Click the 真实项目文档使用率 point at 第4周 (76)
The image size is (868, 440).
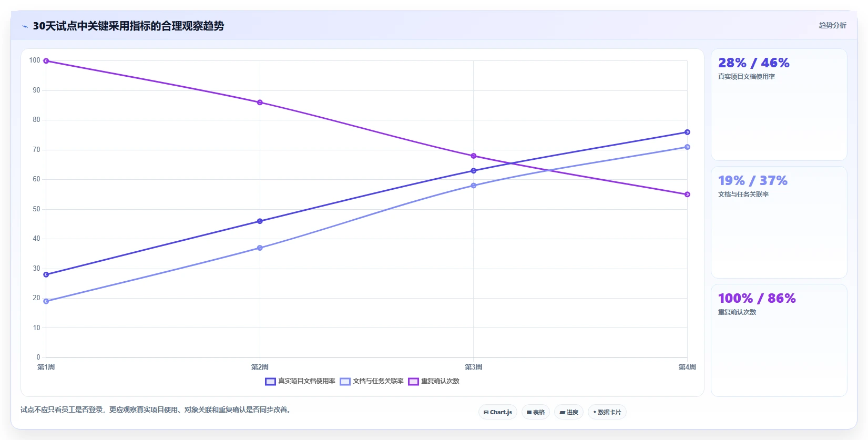tap(687, 132)
